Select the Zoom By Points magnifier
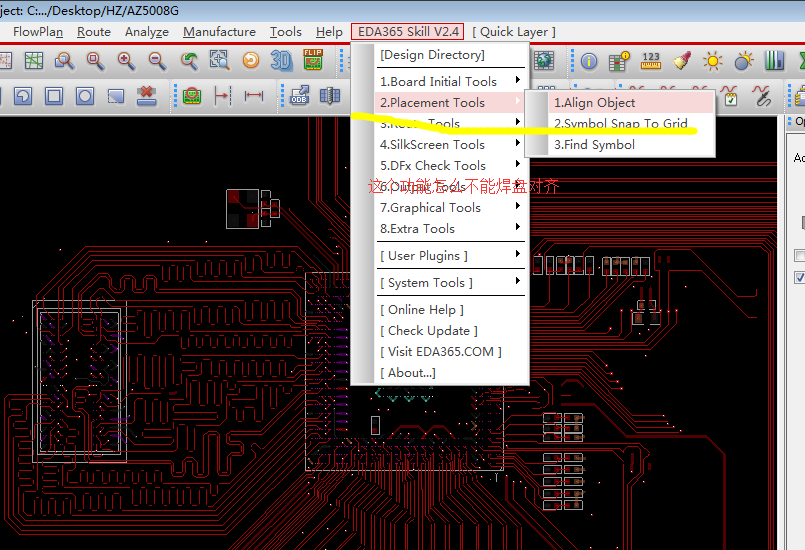805x550 pixels. click(65, 61)
